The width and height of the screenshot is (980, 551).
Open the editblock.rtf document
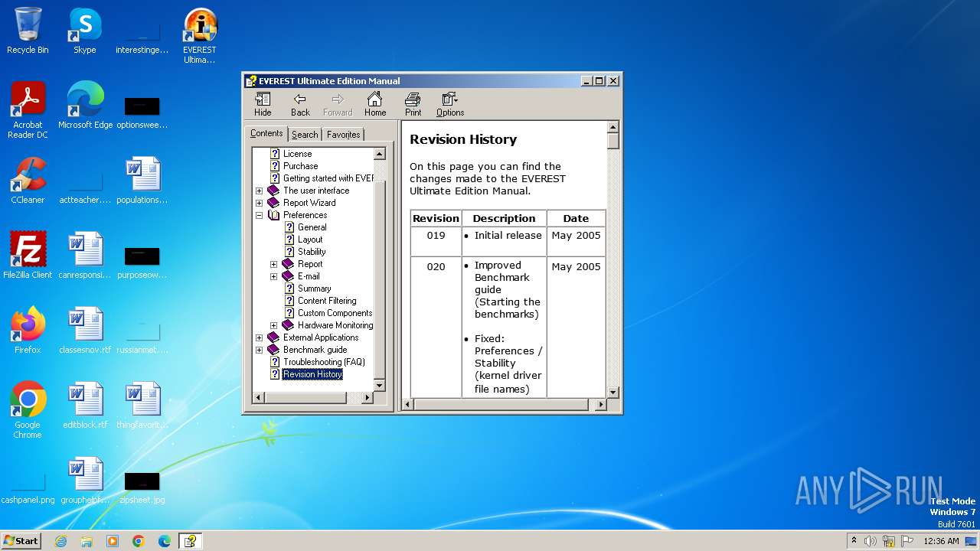pos(85,406)
